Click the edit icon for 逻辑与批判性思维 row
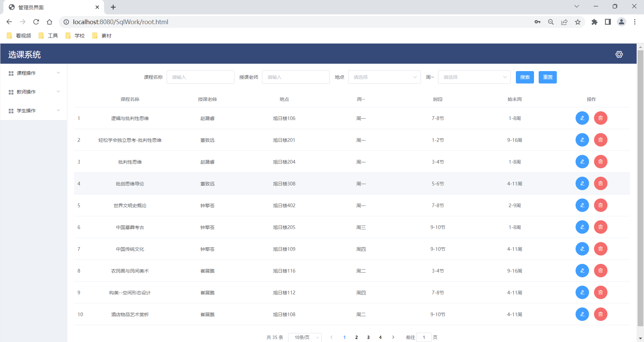 click(x=582, y=118)
